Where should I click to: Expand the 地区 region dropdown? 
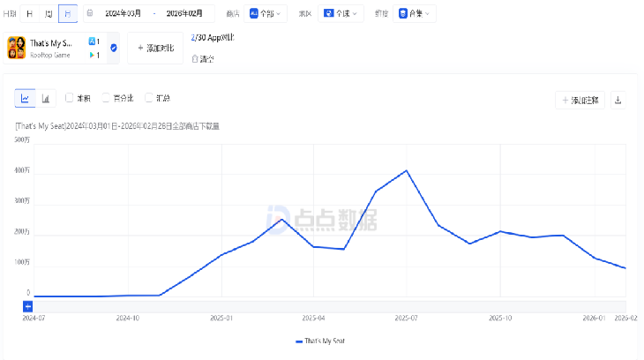click(340, 13)
